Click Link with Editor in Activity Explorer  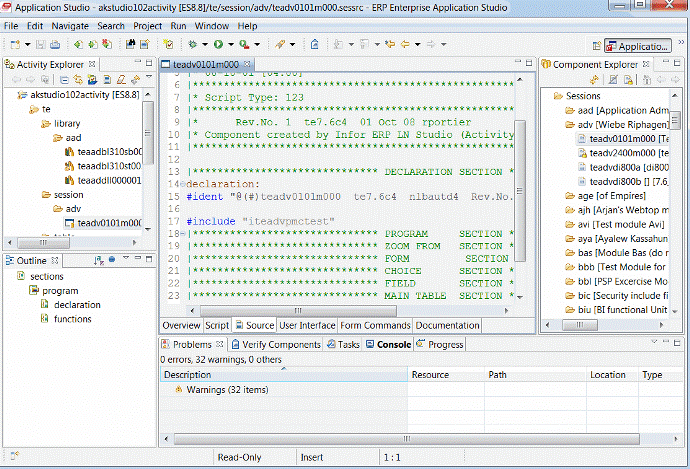pos(77,80)
